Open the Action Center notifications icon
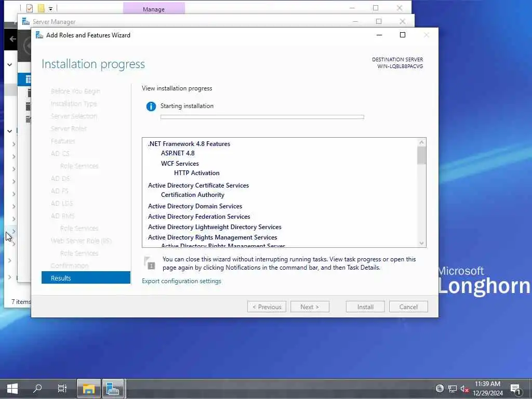The height and width of the screenshot is (399, 532). pyautogui.click(x=515, y=389)
